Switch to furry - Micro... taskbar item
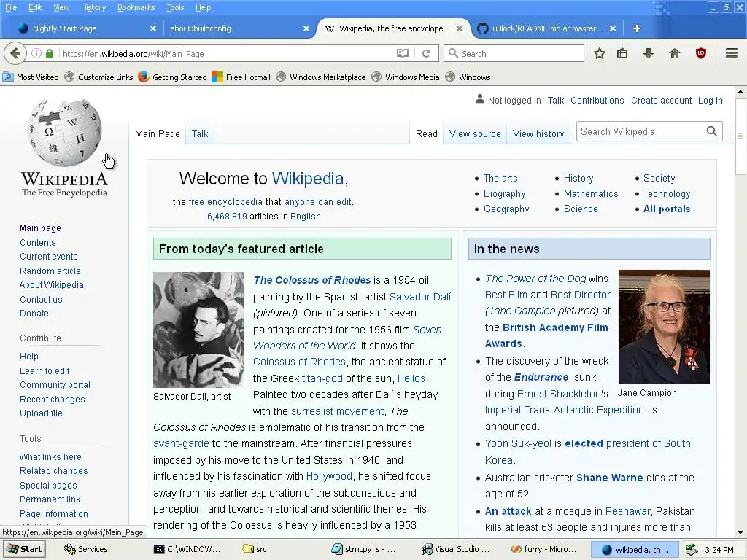747x560 pixels. 544,549
